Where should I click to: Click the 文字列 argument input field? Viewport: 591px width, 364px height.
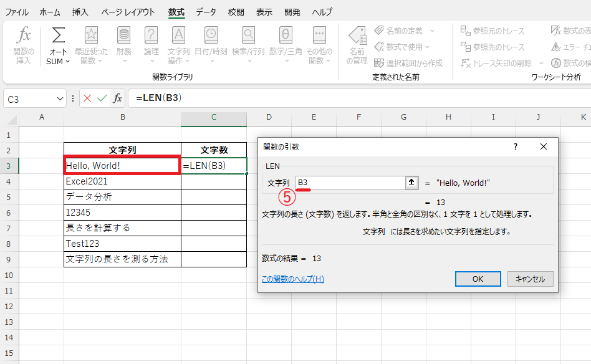350,183
